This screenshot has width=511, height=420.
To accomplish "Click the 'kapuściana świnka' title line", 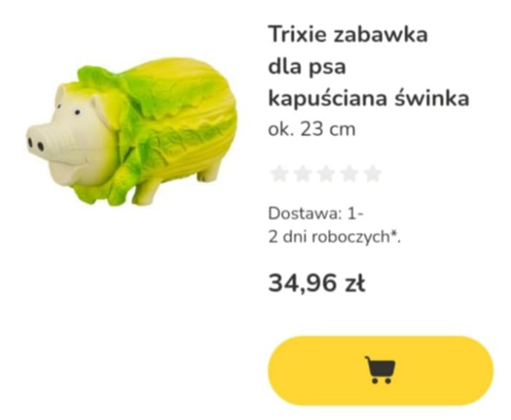I will pyautogui.click(x=368, y=98).
